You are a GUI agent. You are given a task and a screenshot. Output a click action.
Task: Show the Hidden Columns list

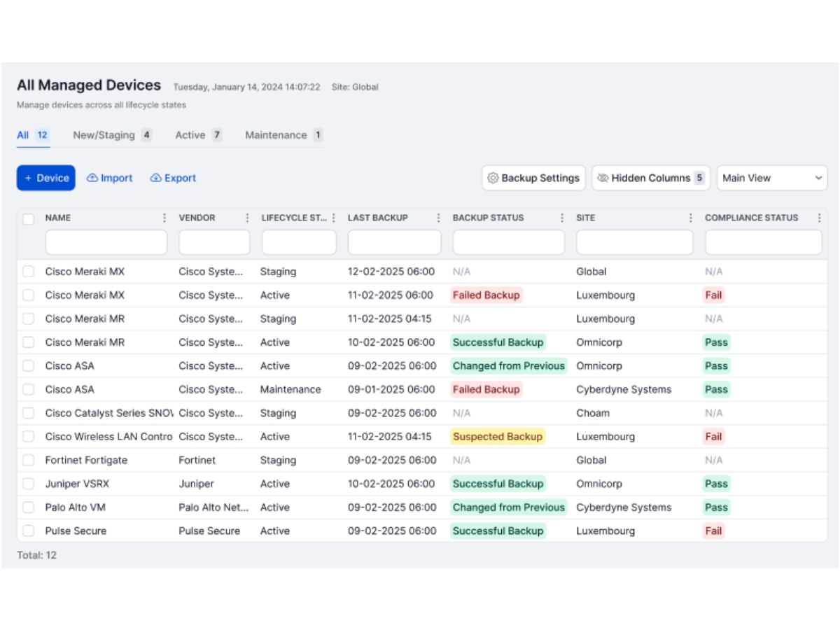coord(651,178)
